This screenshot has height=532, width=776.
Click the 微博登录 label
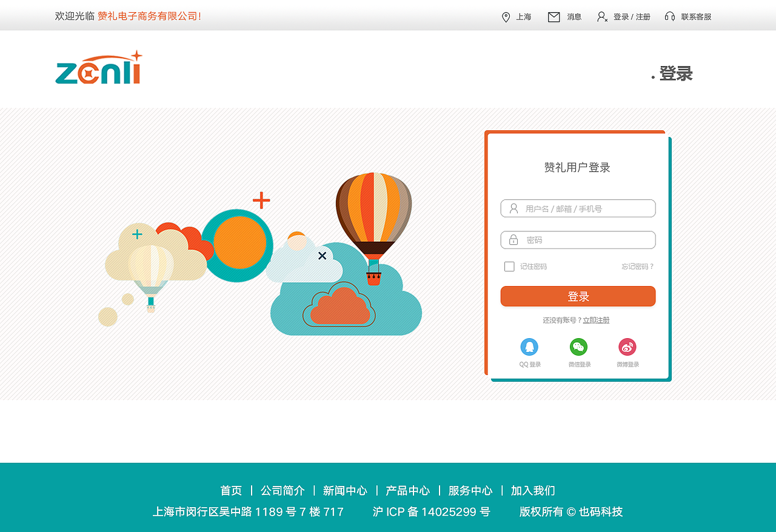[627, 364]
